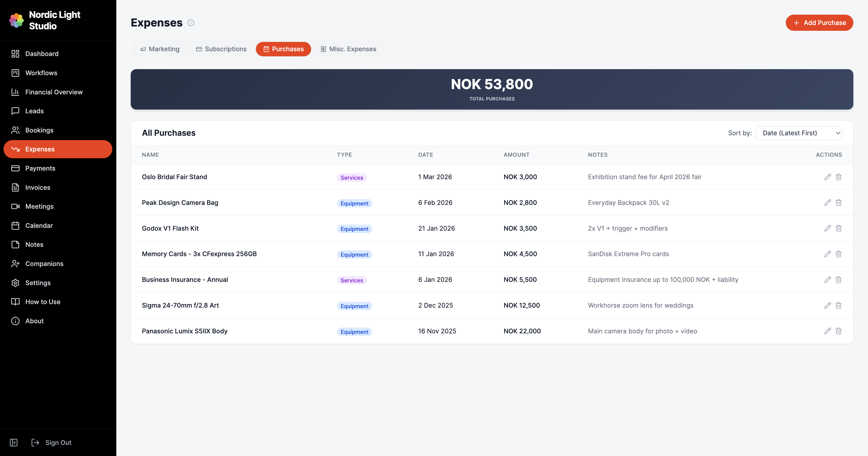Viewport: 868px width, 456px height.
Task: Click pencil icon for Peak Design Camera Bag
Action: pos(827,203)
